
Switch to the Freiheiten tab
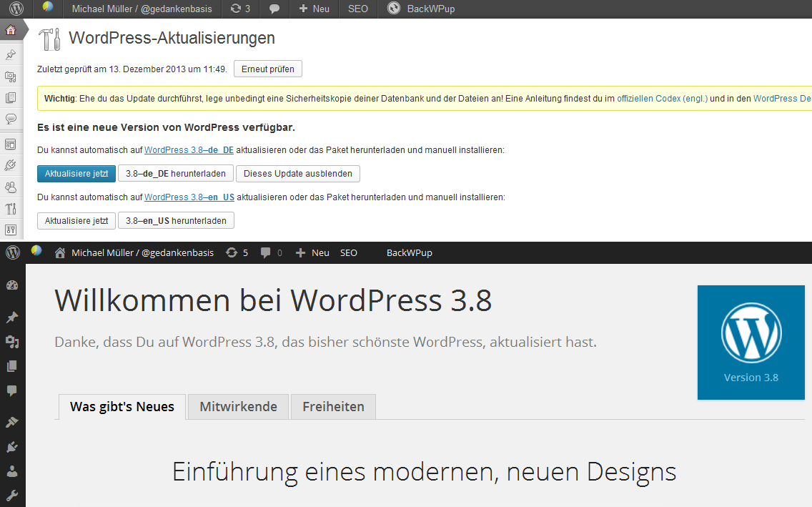coord(334,407)
